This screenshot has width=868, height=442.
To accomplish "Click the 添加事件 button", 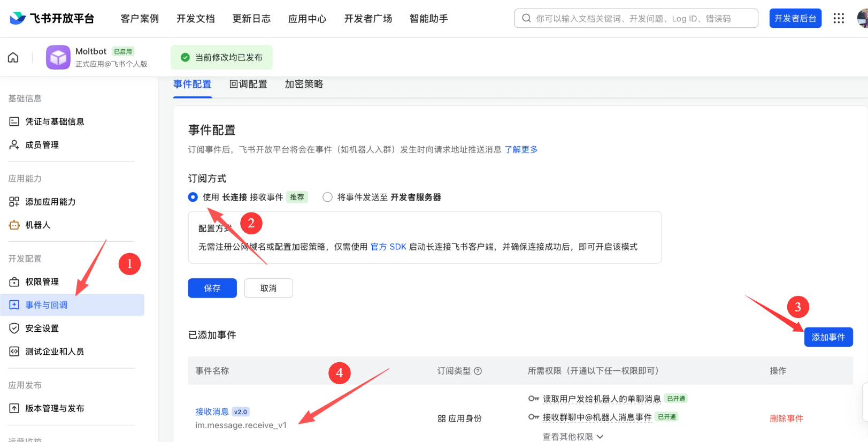I will [x=828, y=337].
